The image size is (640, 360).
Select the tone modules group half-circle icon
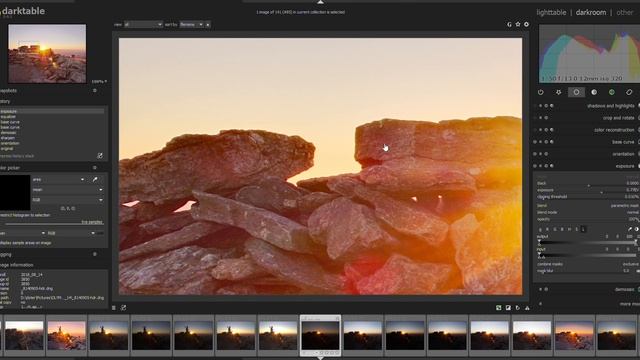click(594, 93)
